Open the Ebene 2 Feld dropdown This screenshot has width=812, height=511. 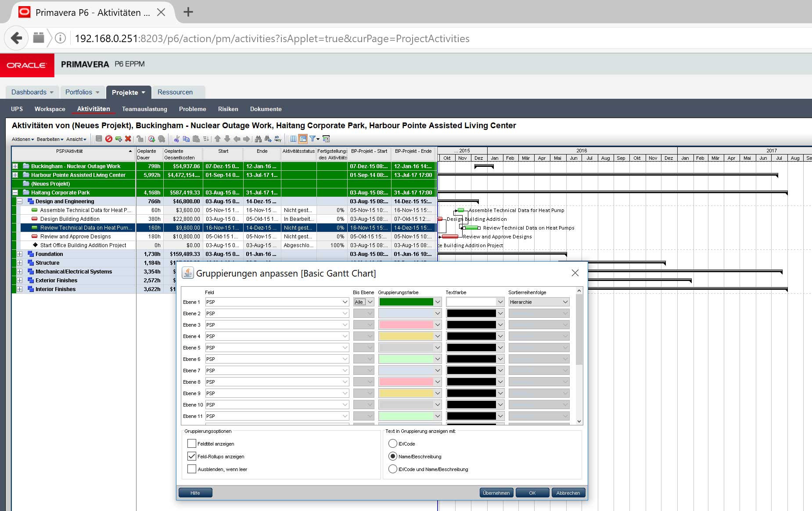click(x=277, y=313)
